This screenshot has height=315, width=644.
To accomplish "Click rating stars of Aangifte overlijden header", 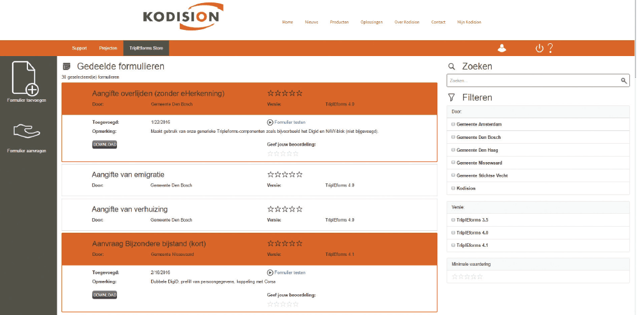I will pos(285,93).
